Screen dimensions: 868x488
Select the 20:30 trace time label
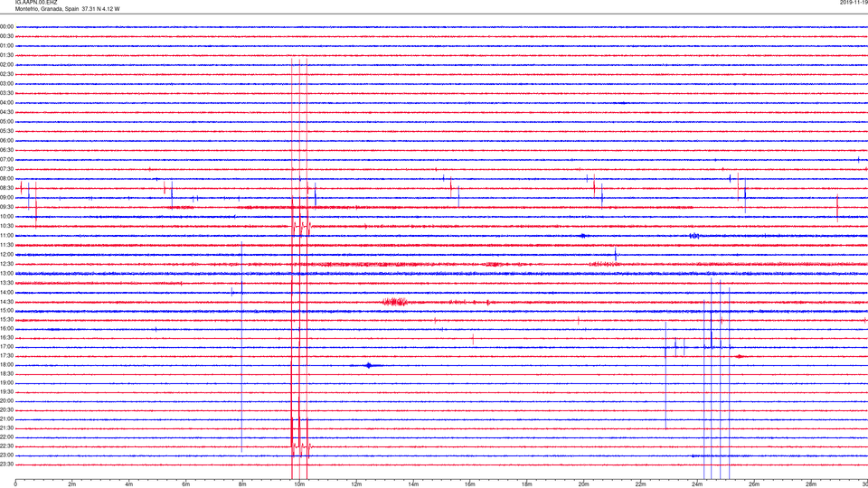click(6, 410)
